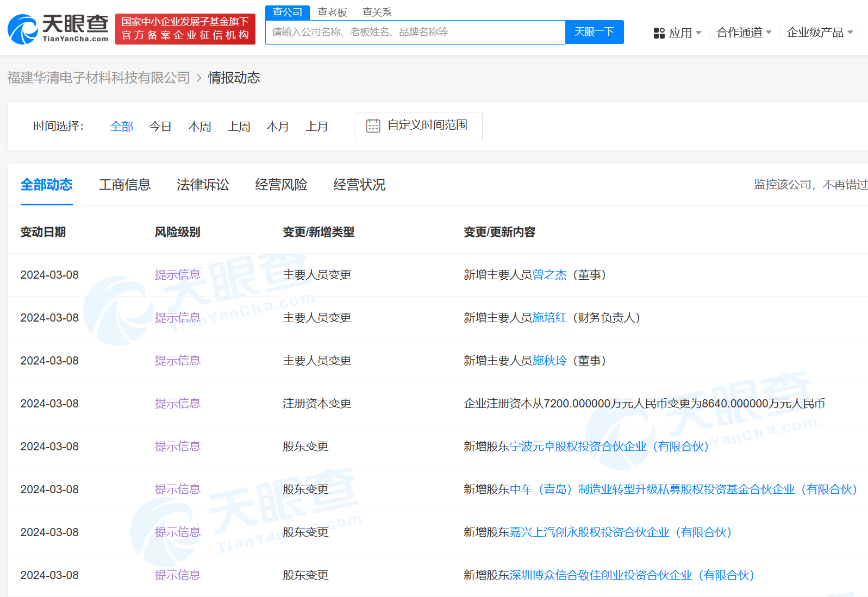Select 上月 time filter
The width and height of the screenshot is (868, 597).
(317, 127)
